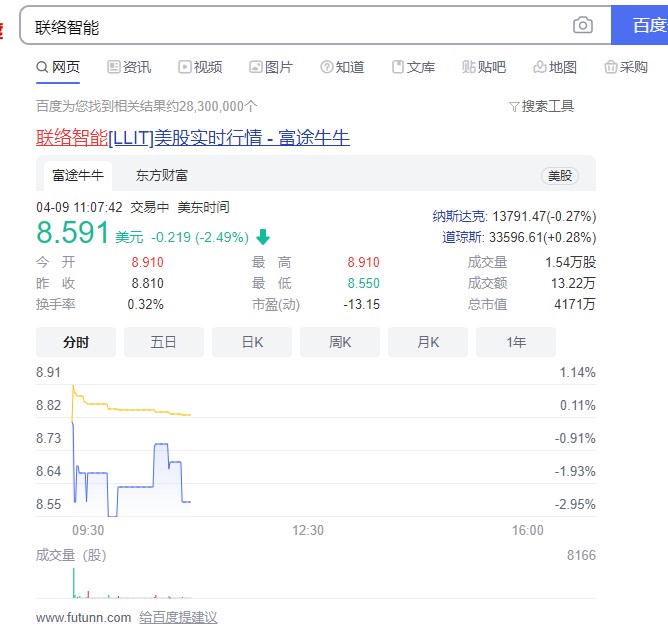The width and height of the screenshot is (668, 639).
Task: Click the 知道 question mark icon
Action: (326, 68)
